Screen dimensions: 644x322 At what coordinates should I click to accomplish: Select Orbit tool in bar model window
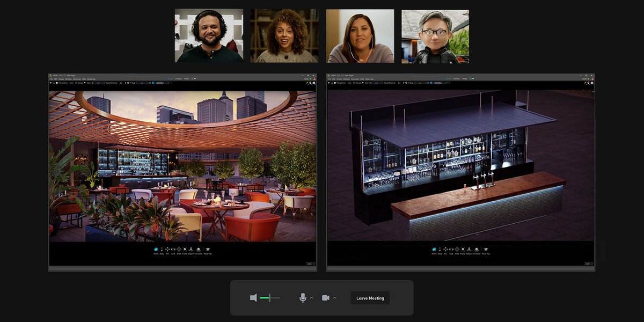point(457,250)
